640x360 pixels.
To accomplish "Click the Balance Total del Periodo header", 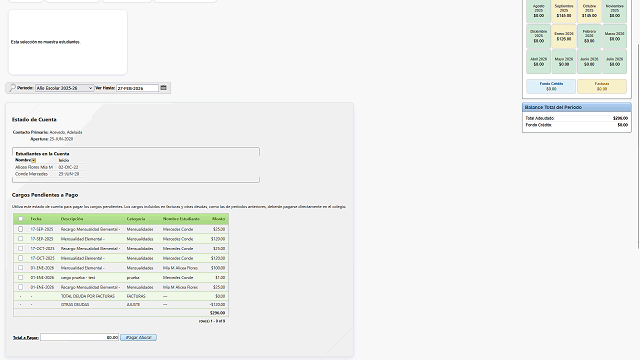I will click(x=577, y=107).
